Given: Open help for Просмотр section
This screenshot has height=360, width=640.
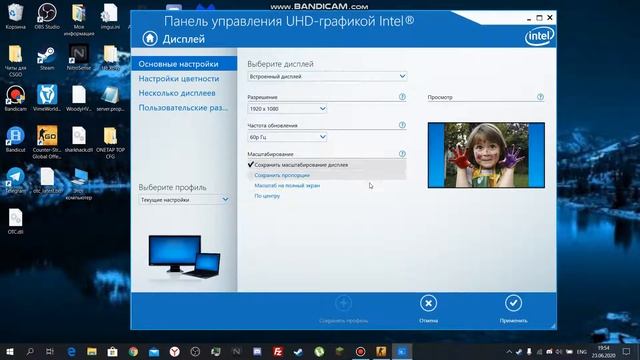Looking at the screenshot, I should coord(540,97).
